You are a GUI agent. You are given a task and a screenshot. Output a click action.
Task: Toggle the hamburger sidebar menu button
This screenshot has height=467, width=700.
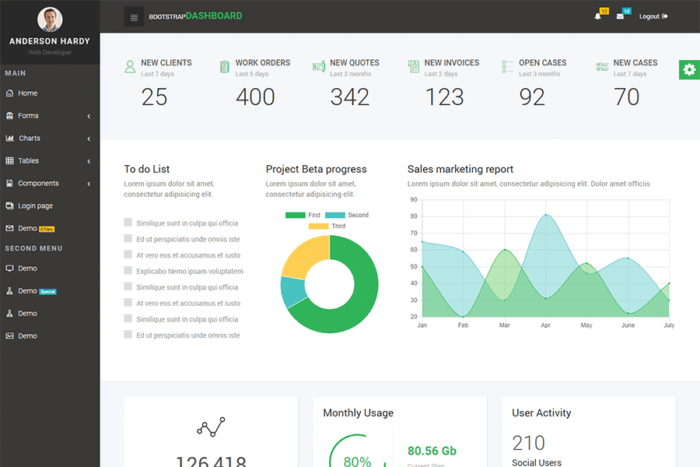coord(133,17)
